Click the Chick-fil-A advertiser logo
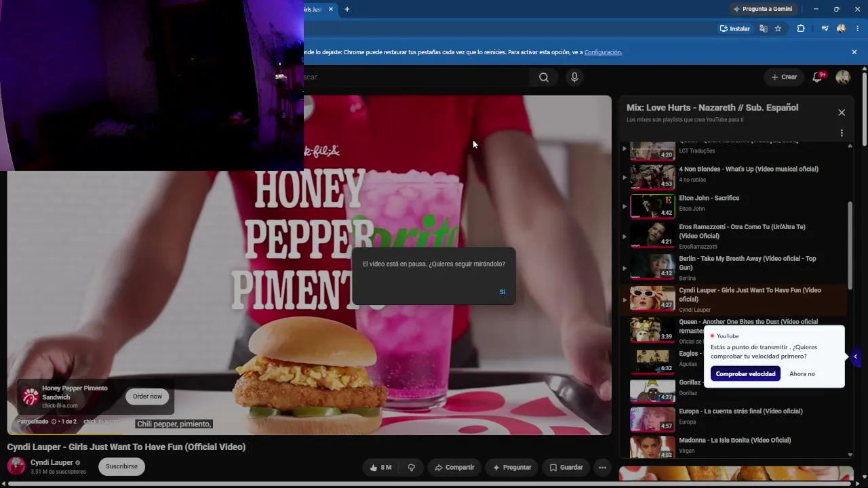Image resolution: width=868 pixels, height=488 pixels. pyautogui.click(x=31, y=396)
